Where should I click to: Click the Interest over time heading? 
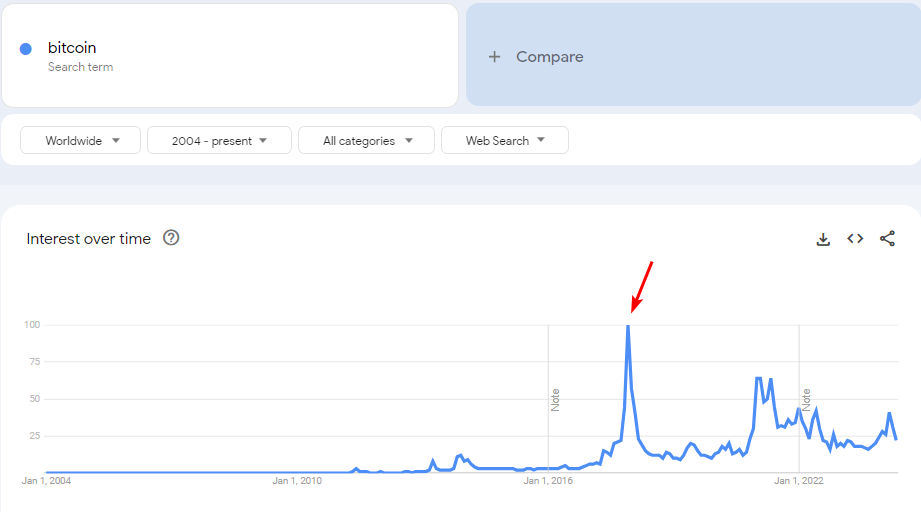[x=89, y=239]
